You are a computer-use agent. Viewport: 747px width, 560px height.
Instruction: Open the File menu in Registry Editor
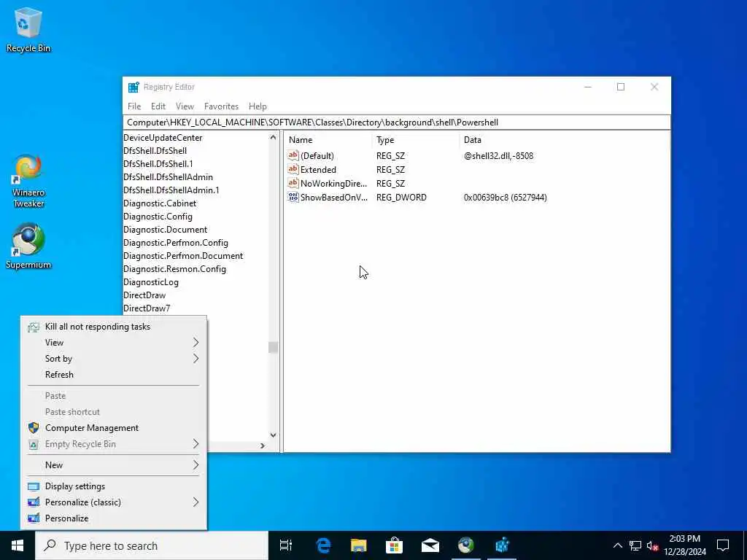pyautogui.click(x=134, y=106)
